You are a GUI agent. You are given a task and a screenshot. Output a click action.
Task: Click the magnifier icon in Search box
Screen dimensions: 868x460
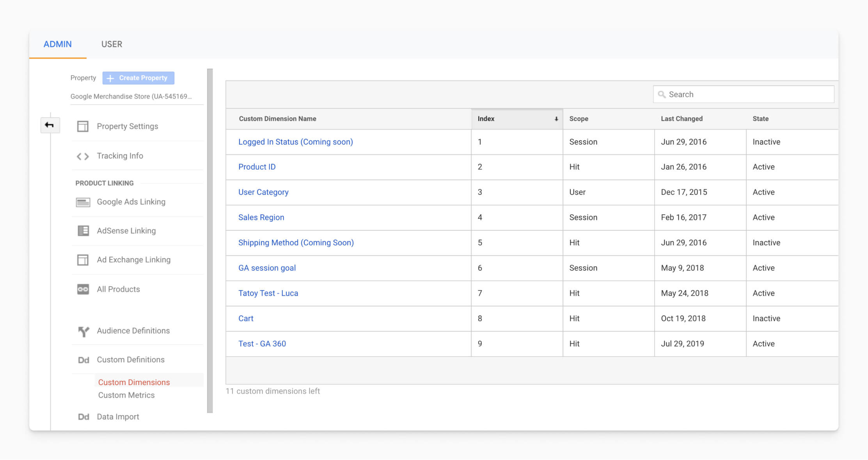661,94
